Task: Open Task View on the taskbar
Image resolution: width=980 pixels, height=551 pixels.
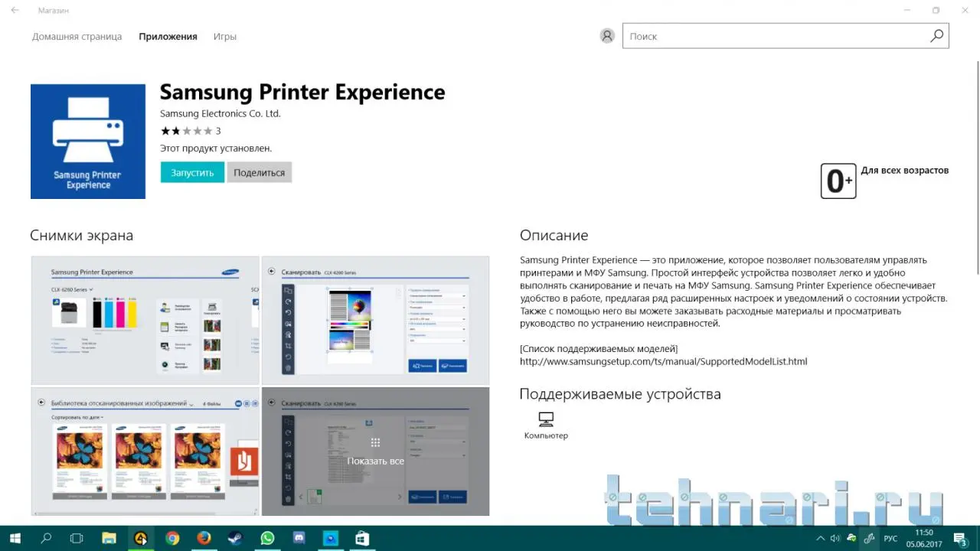Action: (x=77, y=538)
